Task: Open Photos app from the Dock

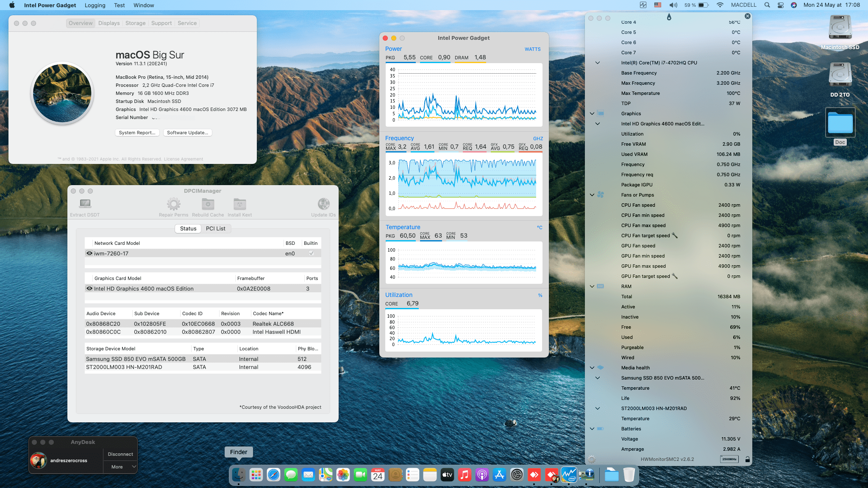Action: (x=343, y=475)
